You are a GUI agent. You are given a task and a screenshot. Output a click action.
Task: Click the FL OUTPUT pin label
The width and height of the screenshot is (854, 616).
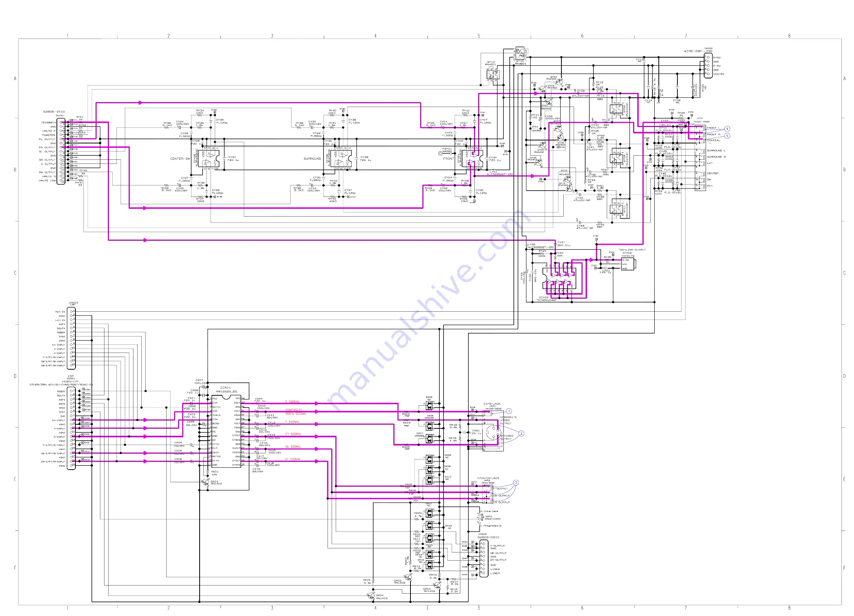click(47, 139)
